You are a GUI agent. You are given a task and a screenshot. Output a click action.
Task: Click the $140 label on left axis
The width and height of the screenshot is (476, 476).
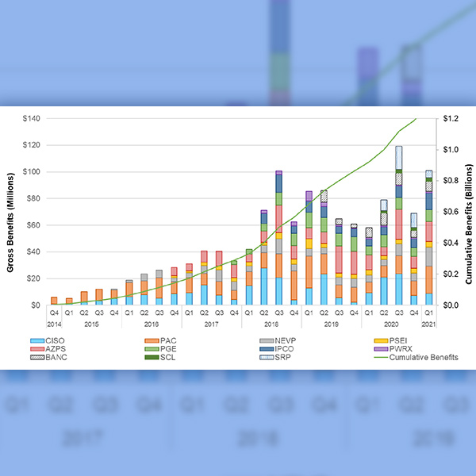32,118
